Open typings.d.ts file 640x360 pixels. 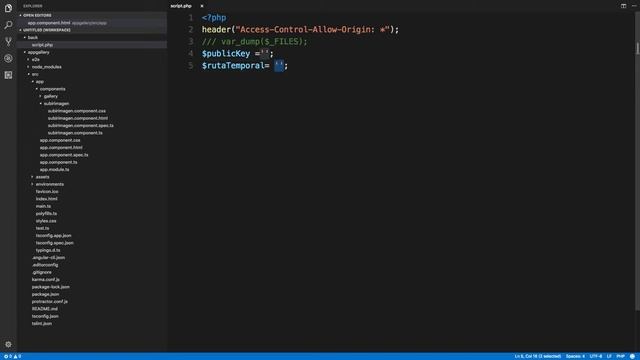[48, 250]
